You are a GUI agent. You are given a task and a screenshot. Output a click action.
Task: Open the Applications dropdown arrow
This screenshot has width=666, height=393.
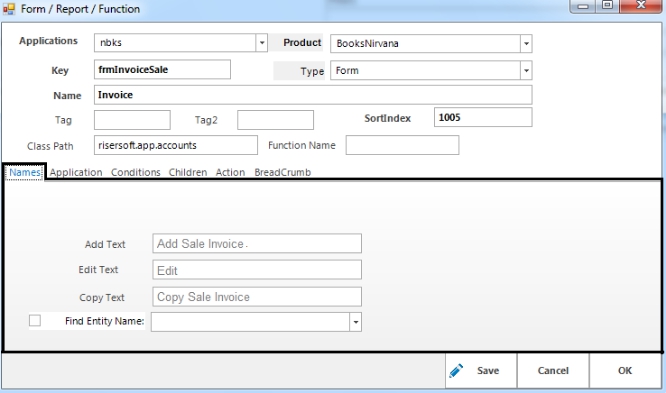pyautogui.click(x=262, y=43)
